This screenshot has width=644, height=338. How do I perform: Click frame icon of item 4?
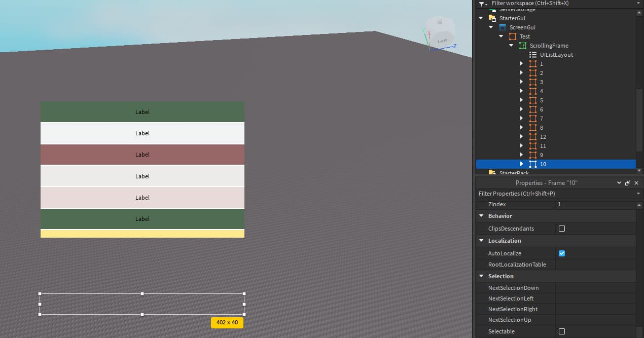pos(533,91)
